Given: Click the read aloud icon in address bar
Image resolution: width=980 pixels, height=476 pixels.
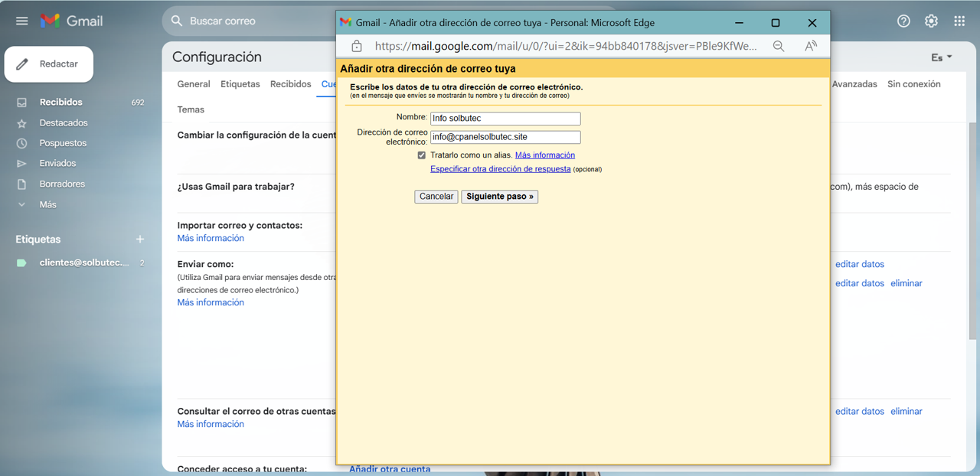Looking at the screenshot, I should (x=810, y=46).
